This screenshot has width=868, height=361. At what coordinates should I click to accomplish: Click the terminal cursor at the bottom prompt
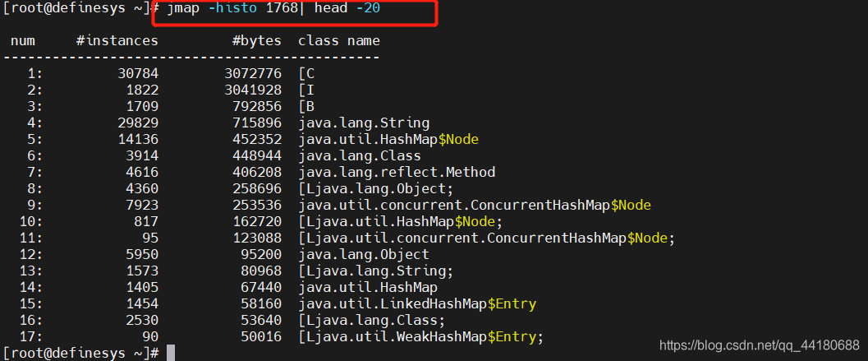pos(171,353)
